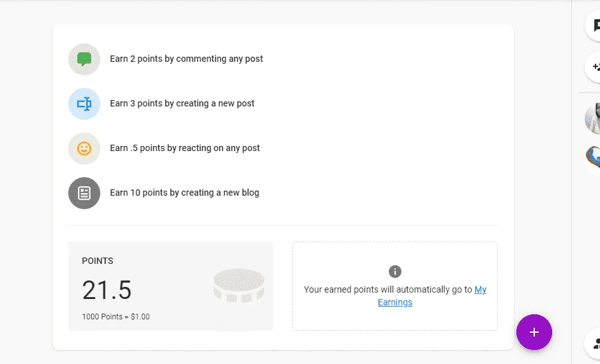Click the people icon at sidebar bottom
Viewport: 600px width, 364px height.
(595, 344)
